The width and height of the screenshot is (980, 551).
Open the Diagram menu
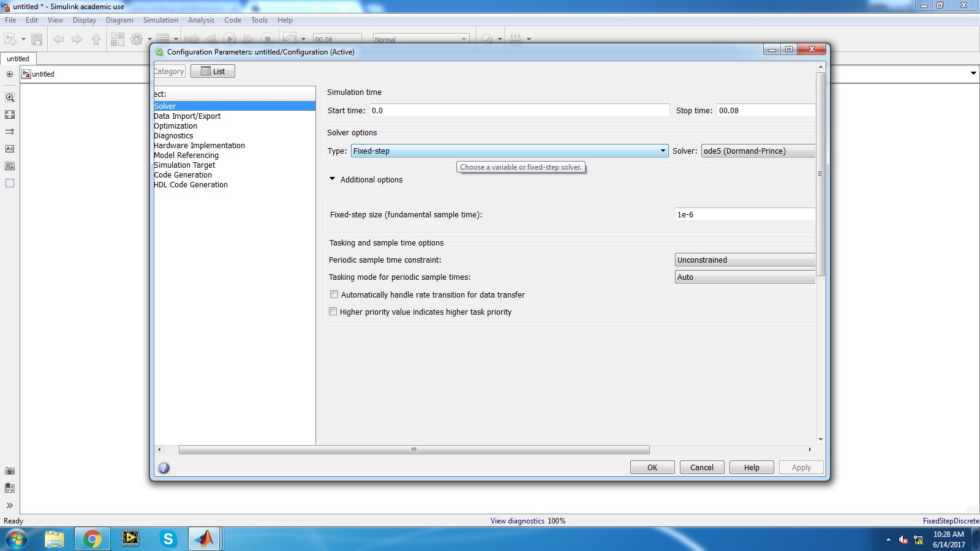coord(119,20)
